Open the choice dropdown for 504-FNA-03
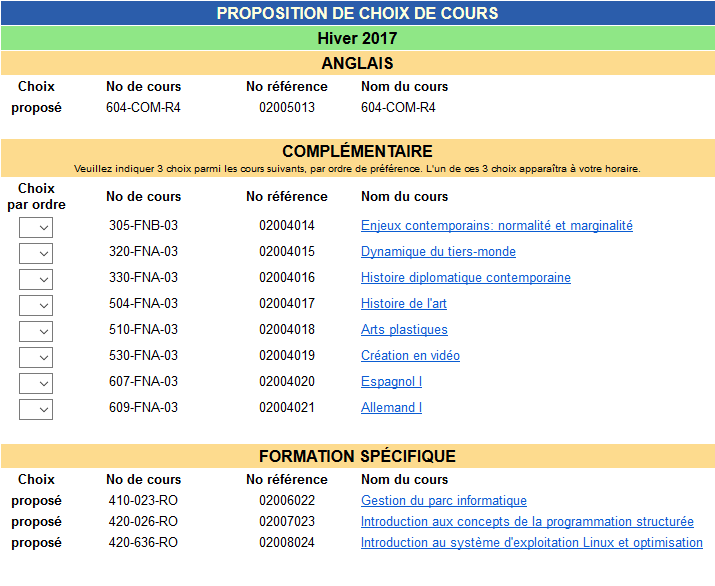Image resolution: width=715 pixels, height=586 pixels. [x=36, y=305]
